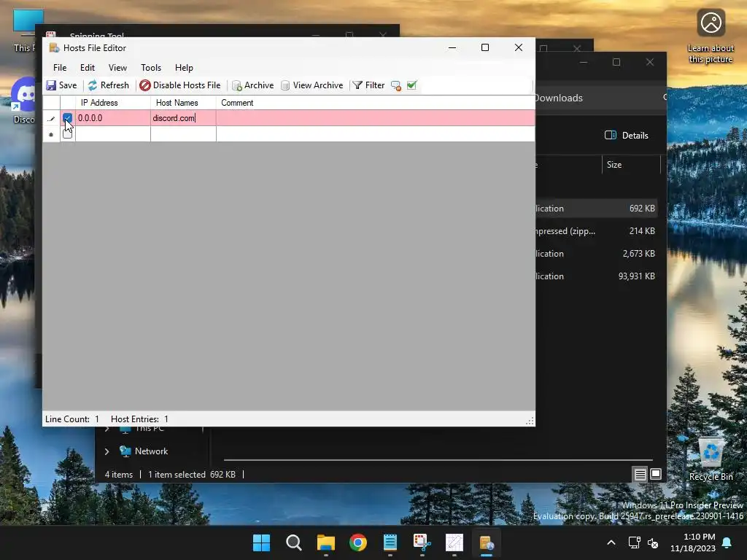Select the new-row asterisk header

[51, 134]
